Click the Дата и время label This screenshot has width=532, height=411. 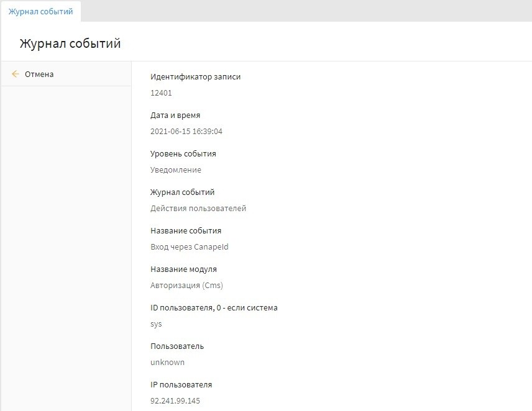175,115
